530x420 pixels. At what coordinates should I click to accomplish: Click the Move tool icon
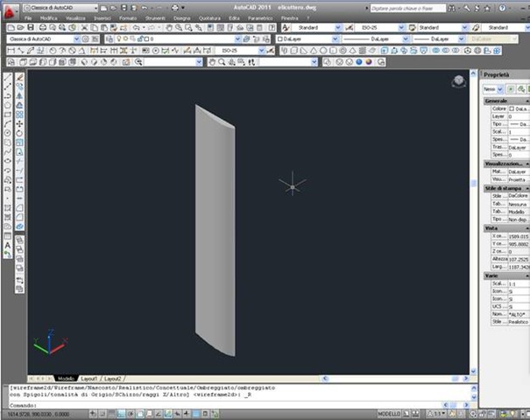19,124
